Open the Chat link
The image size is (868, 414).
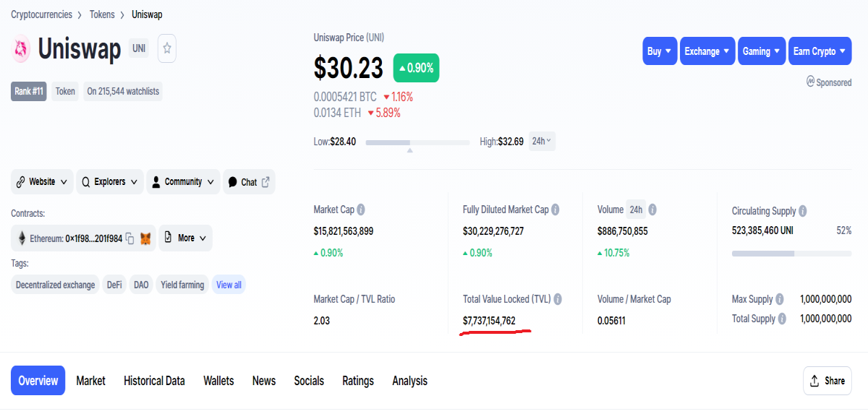click(250, 182)
